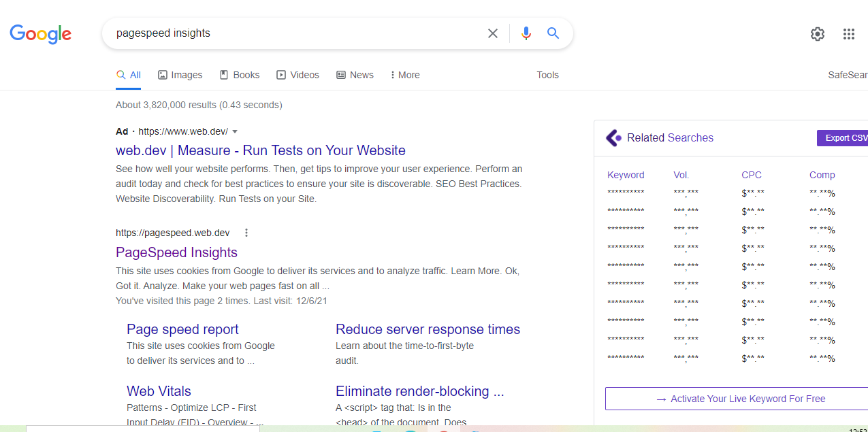Select the All results tab
This screenshot has height=432, width=868.
pos(129,75)
